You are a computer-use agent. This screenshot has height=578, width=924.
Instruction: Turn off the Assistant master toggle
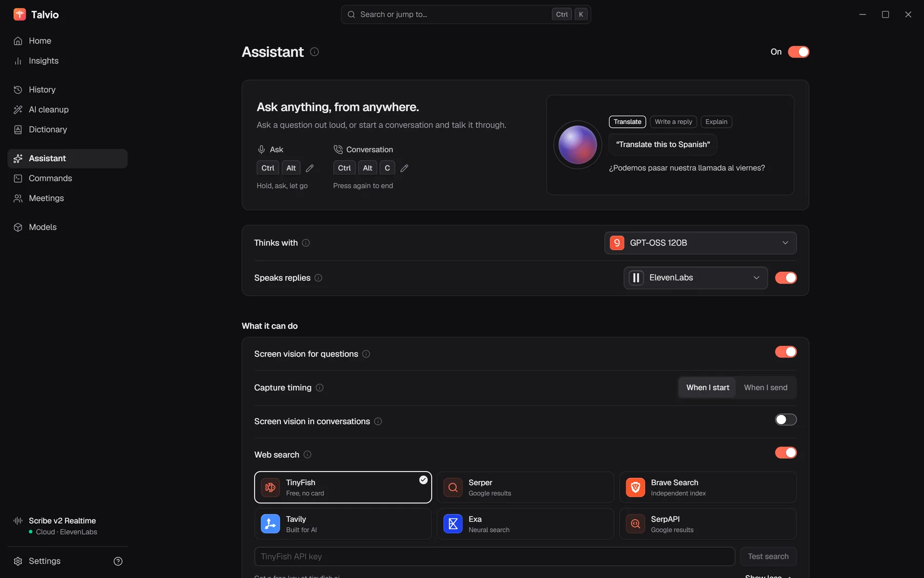(x=799, y=52)
